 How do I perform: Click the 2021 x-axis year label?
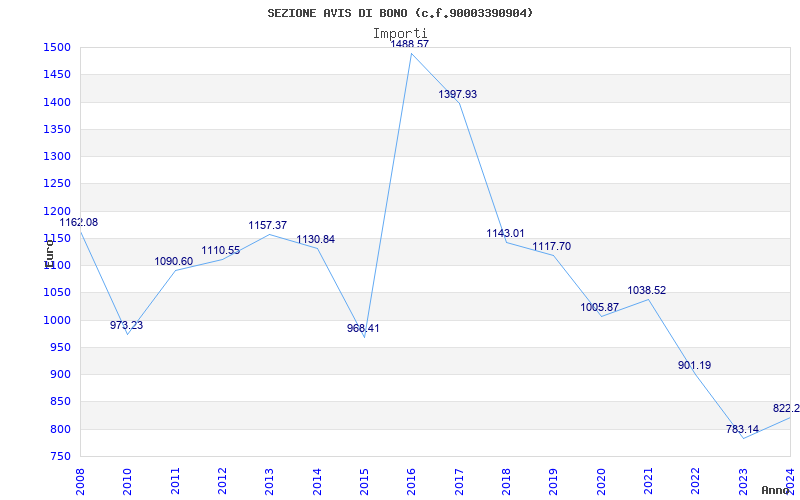[648, 482]
